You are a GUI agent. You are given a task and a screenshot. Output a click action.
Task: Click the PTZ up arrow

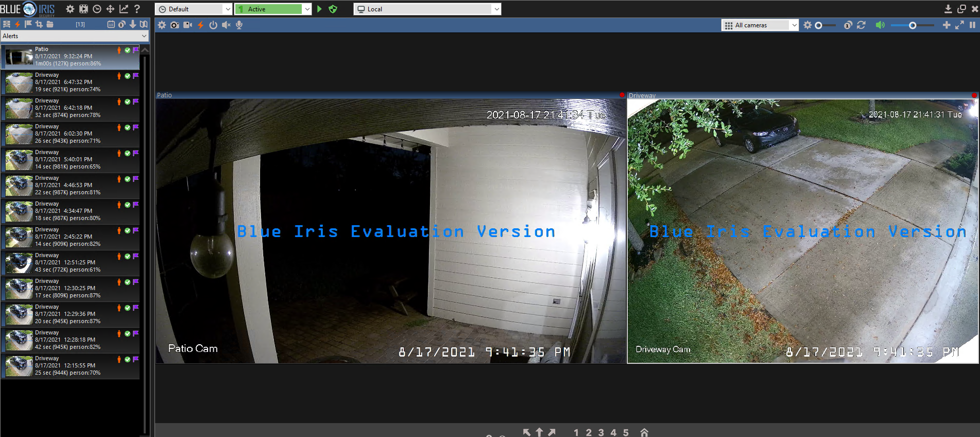539,432
